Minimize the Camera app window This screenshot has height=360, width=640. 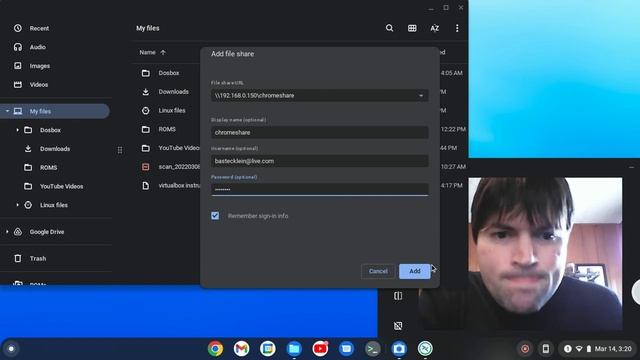pyautogui.click(x=631, y=167)
